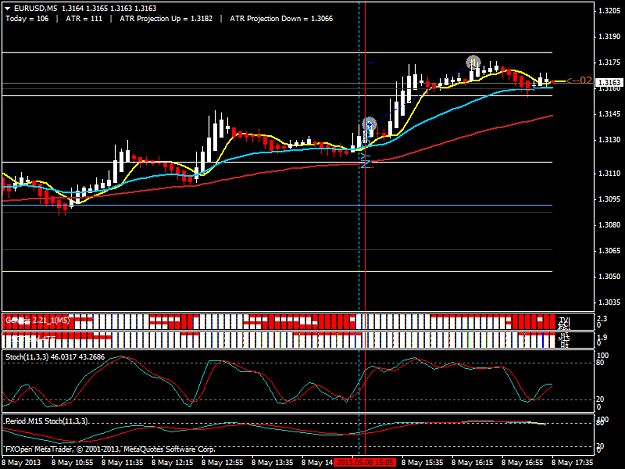Screen dimensions: 625x469
Task: Click the '8 May 13:35' time axis label
Action: [x=272, y=463]
